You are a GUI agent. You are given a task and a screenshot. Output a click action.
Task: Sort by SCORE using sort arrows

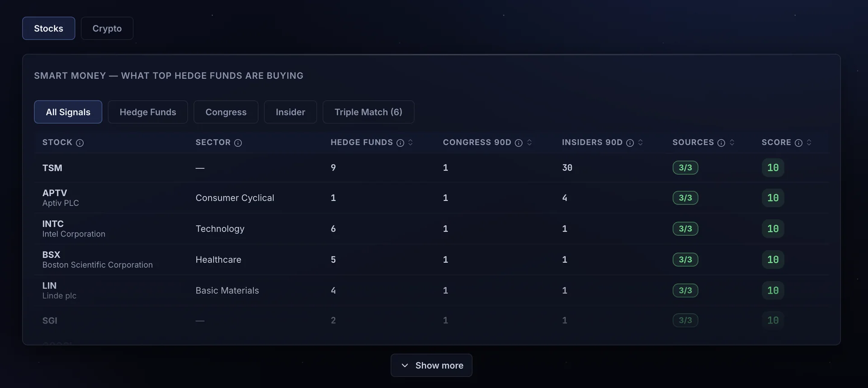click(809, 142)
